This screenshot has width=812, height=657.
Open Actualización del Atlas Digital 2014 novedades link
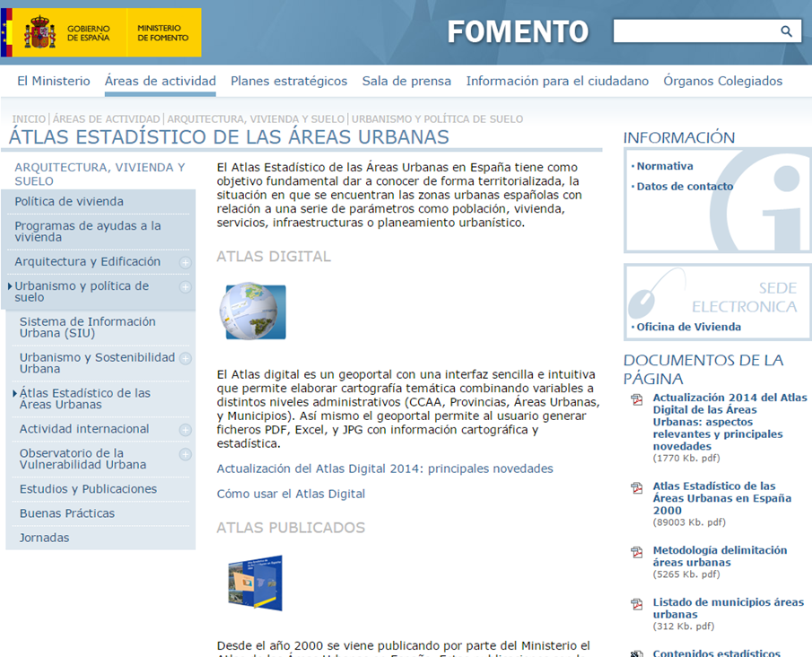click(x=385, y=469)
